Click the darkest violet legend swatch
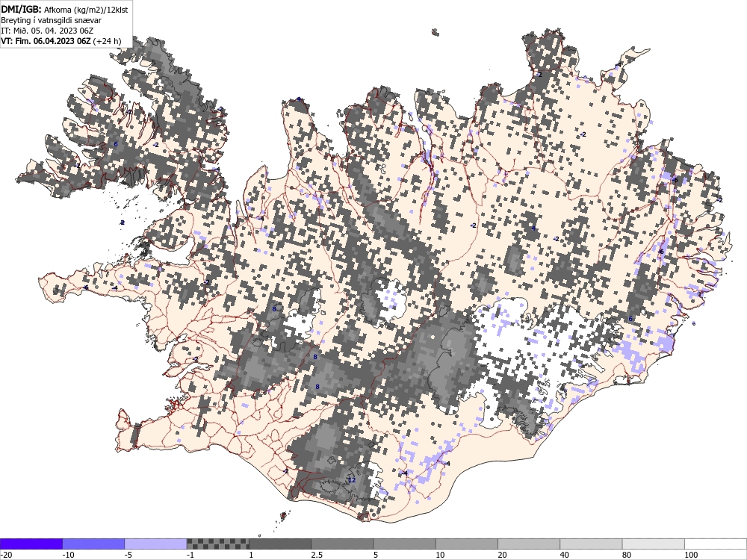747x560 pixels. [31, 544]
